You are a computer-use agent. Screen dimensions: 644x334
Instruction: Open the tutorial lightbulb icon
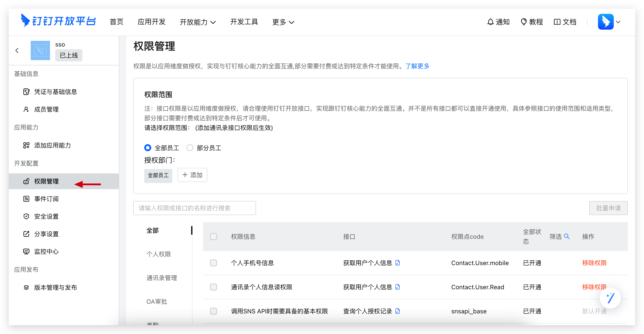pos(523,22)
